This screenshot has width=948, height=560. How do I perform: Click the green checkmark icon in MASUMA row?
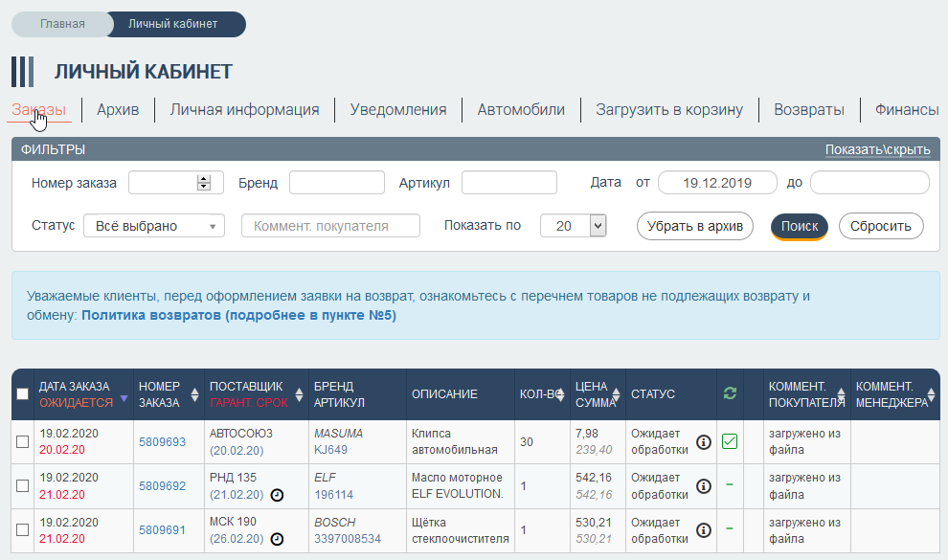[x=730, y=441]
